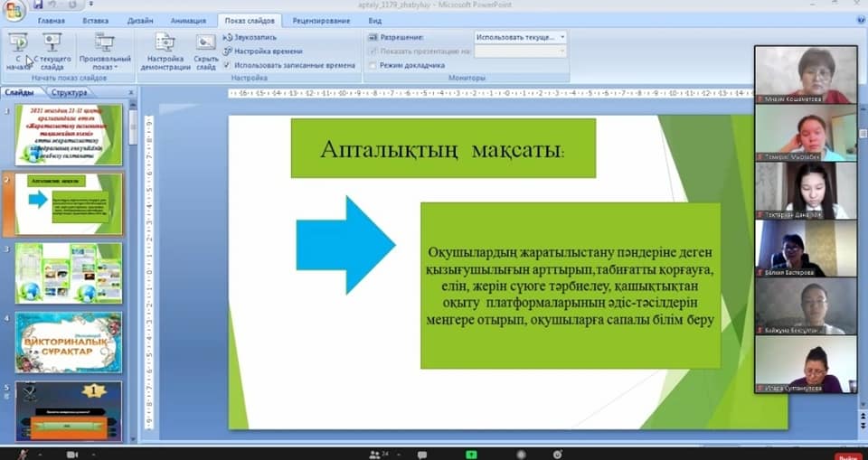Click the slide title box 'Апталықтың мақсаты'

[x=443, y=148]
